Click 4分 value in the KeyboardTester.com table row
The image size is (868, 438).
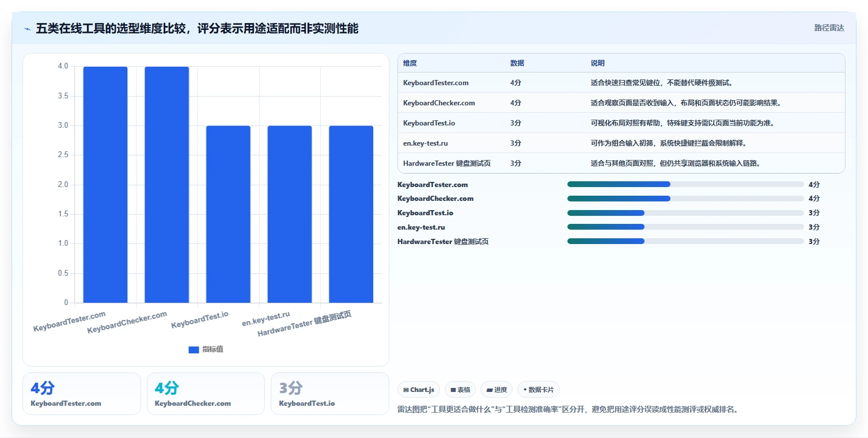click(516, 83)
